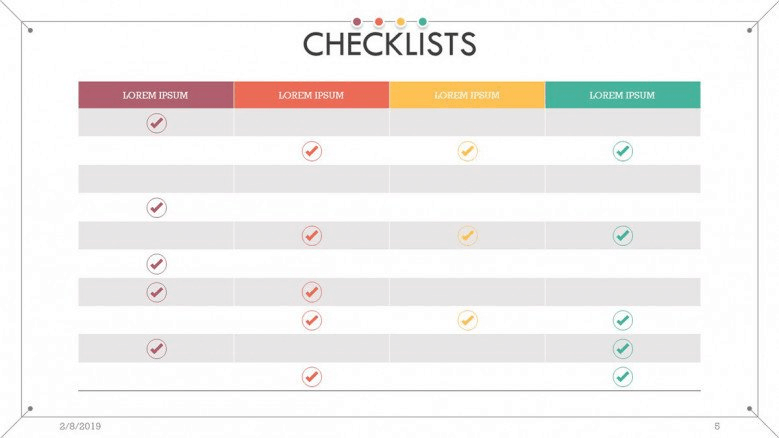Click the maroon checkmark in the first table row
Screen dimensions: 779x438
pos(156,123)
